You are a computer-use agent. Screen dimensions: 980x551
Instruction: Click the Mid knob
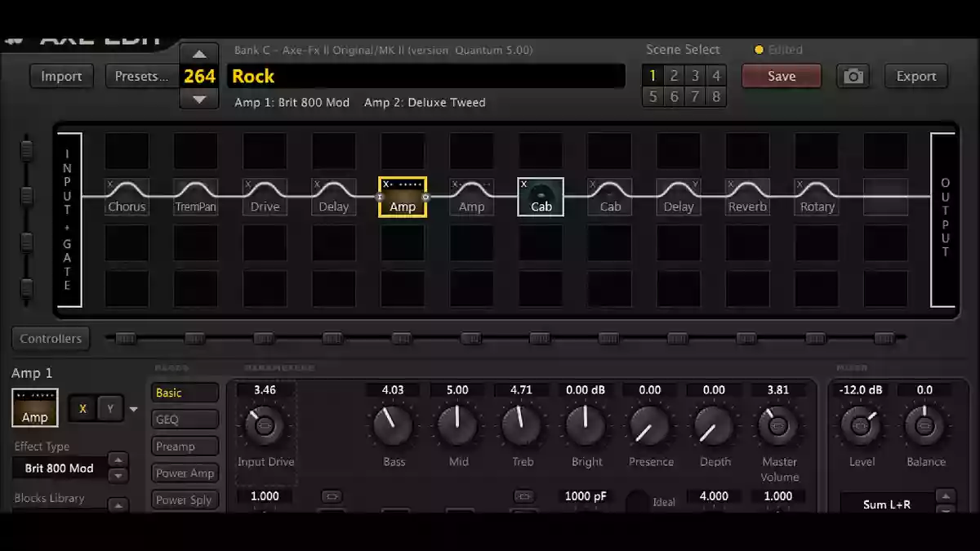(457, 425)
